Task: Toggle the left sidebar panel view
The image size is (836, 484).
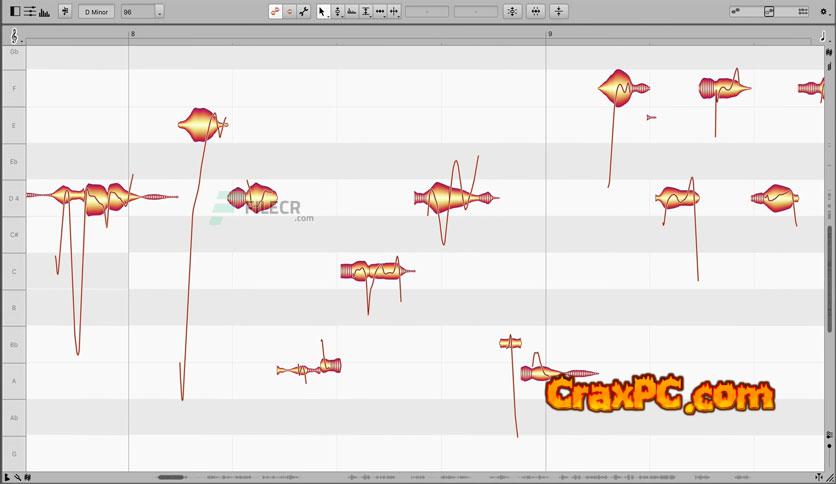Action: coord(15,11)
